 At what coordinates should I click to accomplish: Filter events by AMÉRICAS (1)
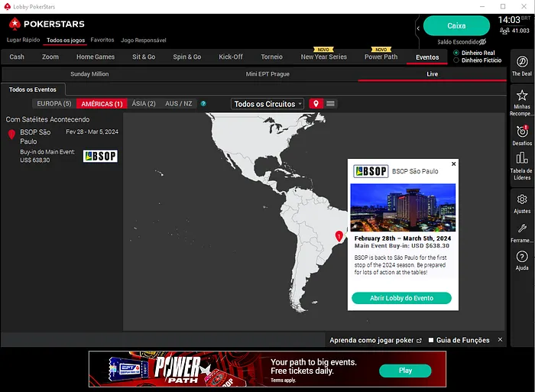102,104
